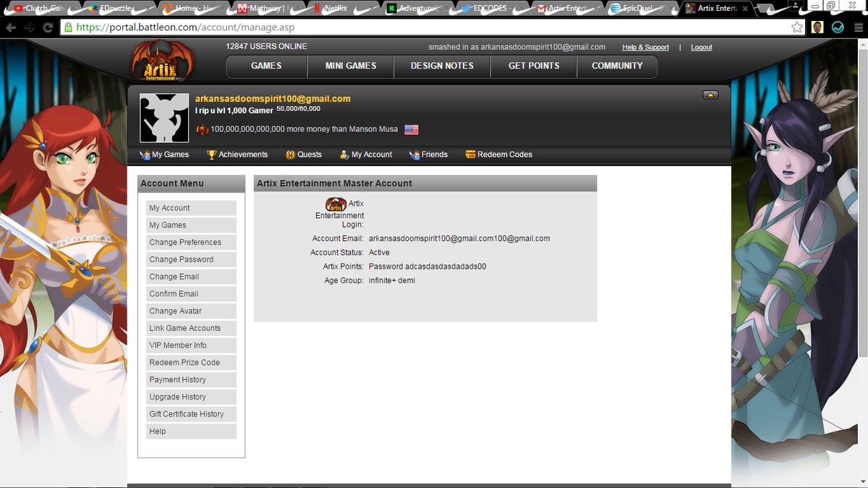Click the 50,000/60,000 level progress text
This screenshot has height=488, width=868.
298,109
